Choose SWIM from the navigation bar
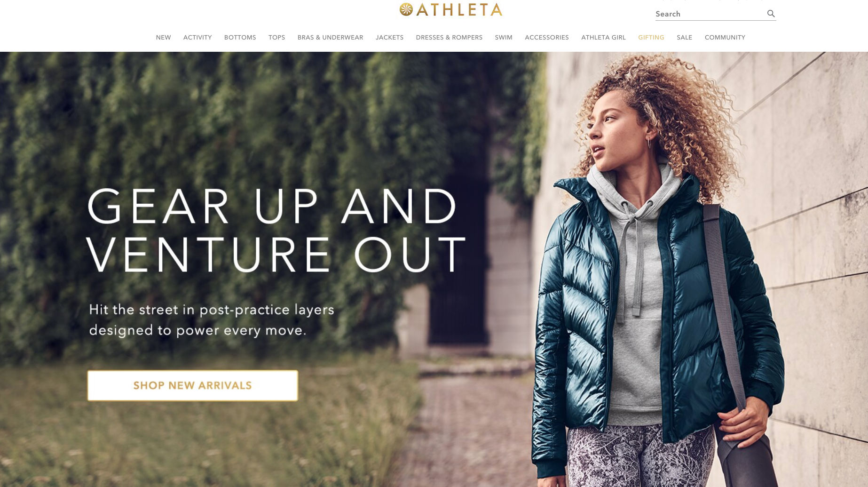This screenshot has height=487, width=868. [504, 38]
